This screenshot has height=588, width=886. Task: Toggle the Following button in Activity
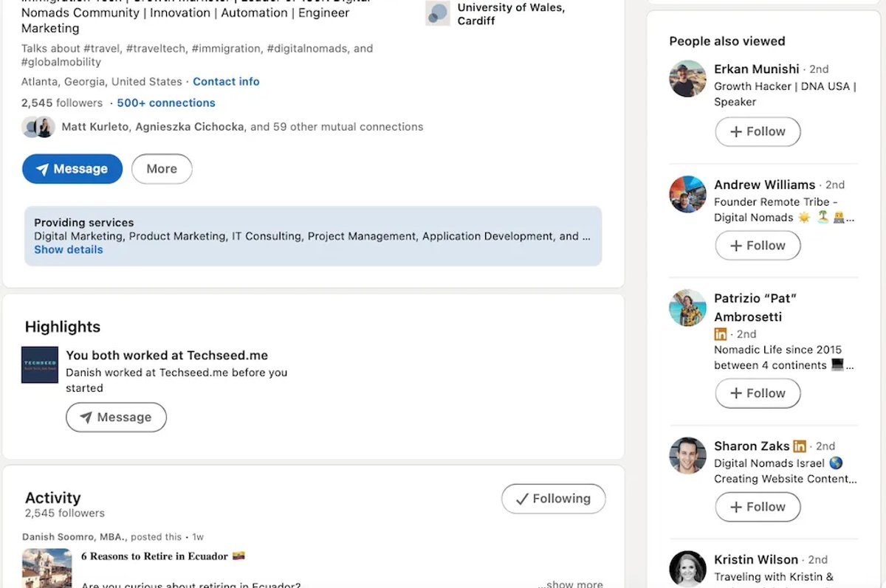(x=554, y=499)
